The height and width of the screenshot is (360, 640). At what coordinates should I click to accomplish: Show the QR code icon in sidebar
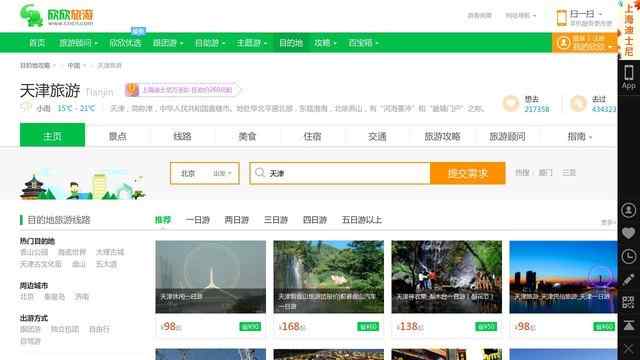[x=629, y=302]
